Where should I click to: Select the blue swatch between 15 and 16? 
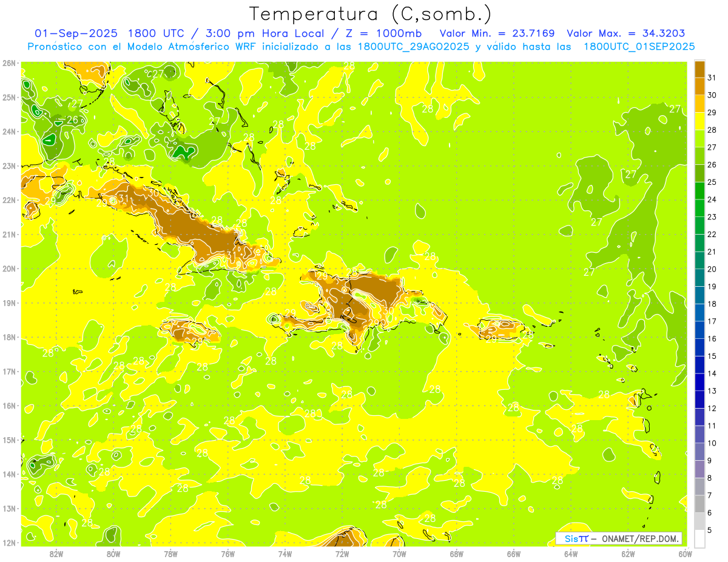click(699, 347)
